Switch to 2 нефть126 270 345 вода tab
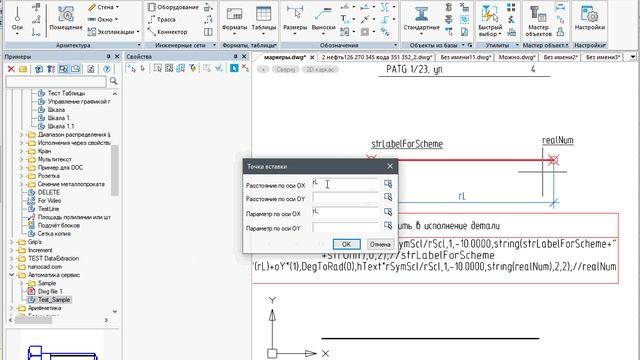 tap(377, 57)
